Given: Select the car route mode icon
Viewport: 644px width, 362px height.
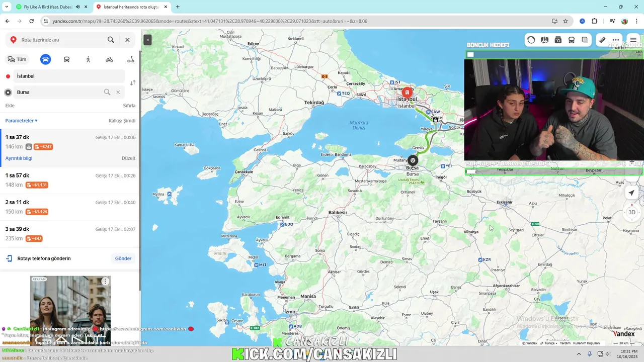Looking at the screenshot, I should pos(45,59).
